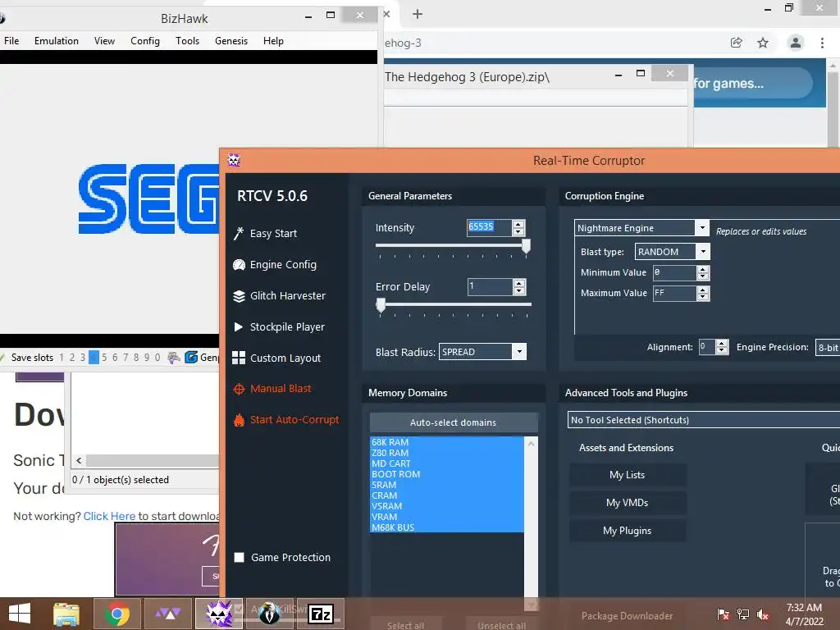Open BizHawk Config menu
The height and width of the screenshot is (630, 840).
[x=145, y=41]
